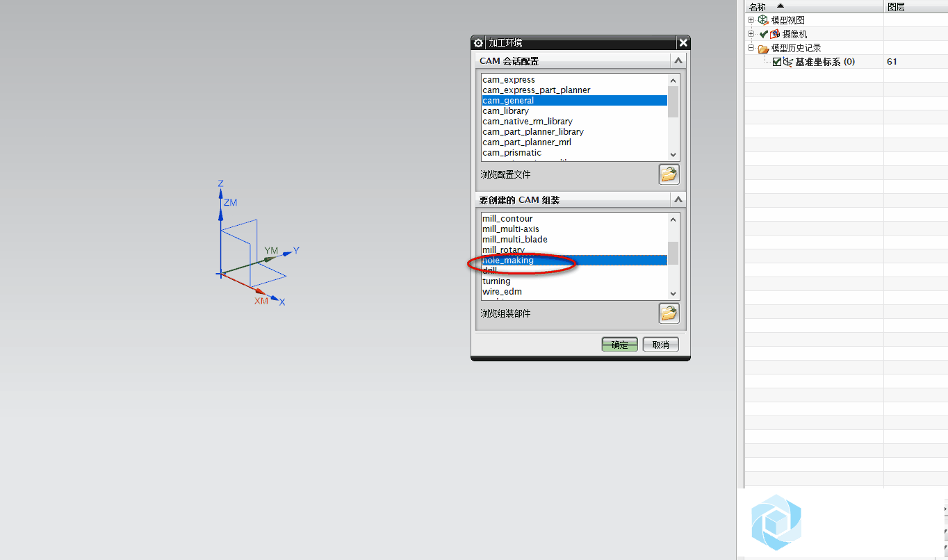This screenshot has width=948, height=560.
Task: Click the down arrow of the CAM 会话配置 list scrollbar
Action: (673, 155)
